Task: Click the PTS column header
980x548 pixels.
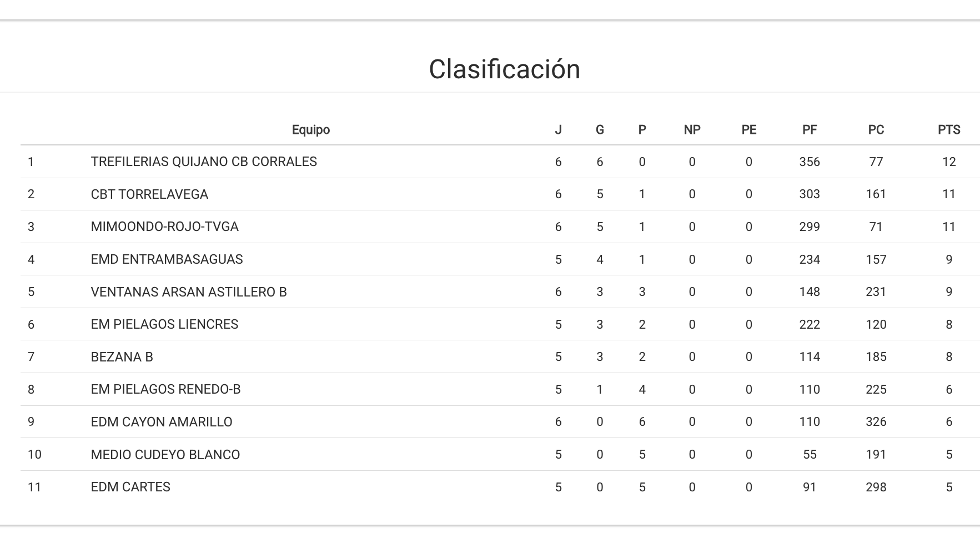Action: point(948,130)
